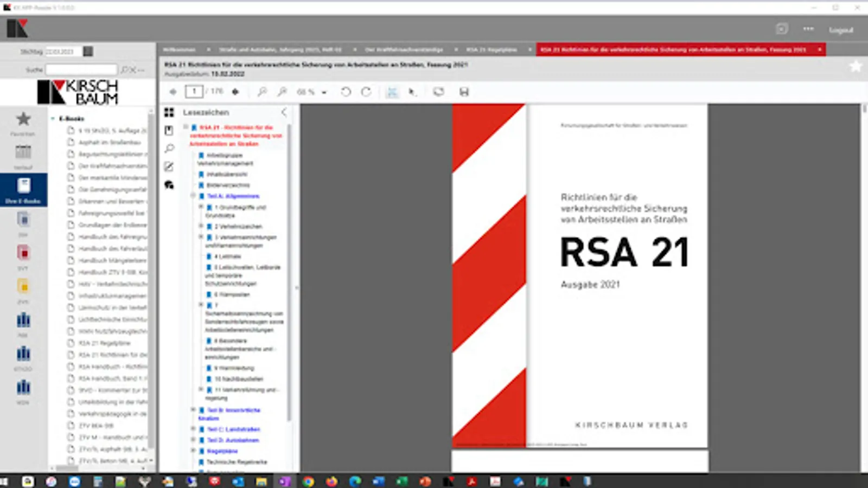Rotate the page clockwise
Image resolution: width=868 pixels, height=488 pixels.
(366, 92)
